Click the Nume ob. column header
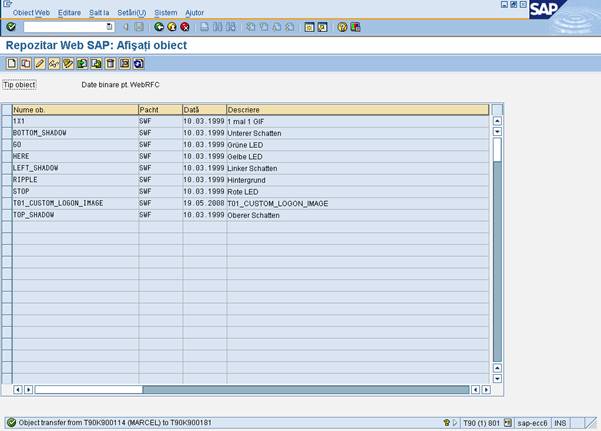This screenshot has width=601, height=431. tap(75, 110)
